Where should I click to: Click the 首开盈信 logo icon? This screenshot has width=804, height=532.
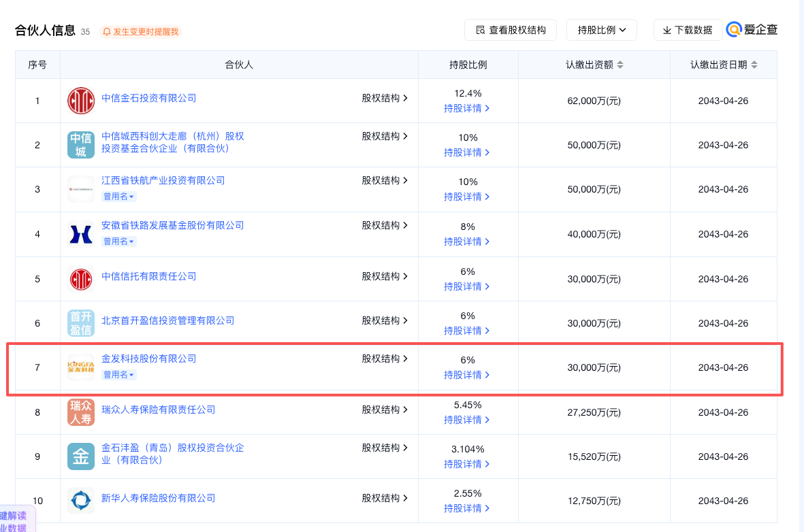[81, 323]
